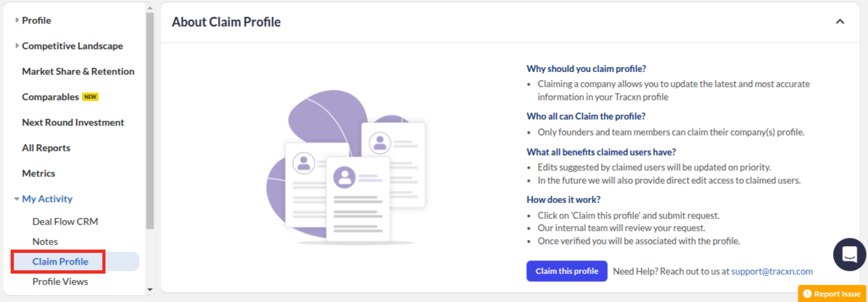This screenshot has height=302, width=868.
Task: Collapse the About Claim Profile panel
Action: click(x=840, y=22)
